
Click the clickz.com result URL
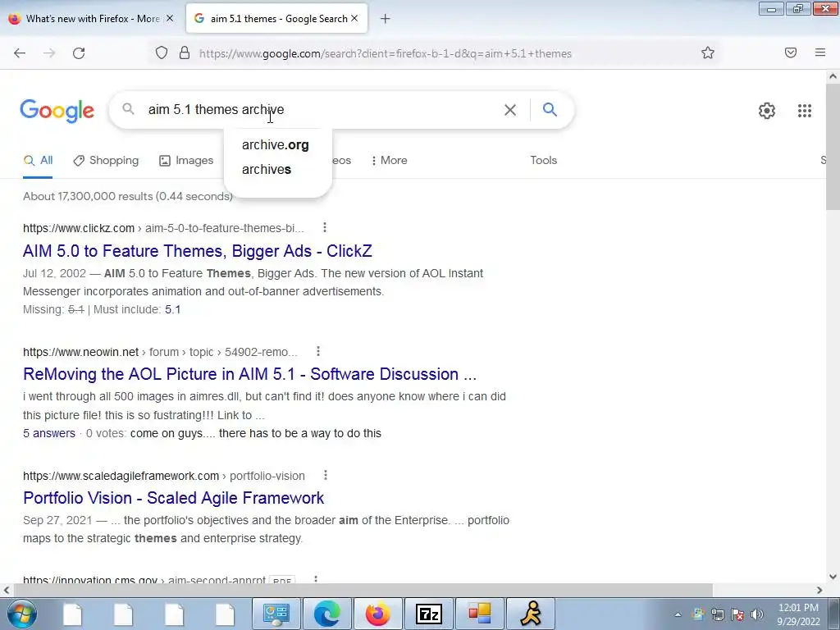point(163,228)
